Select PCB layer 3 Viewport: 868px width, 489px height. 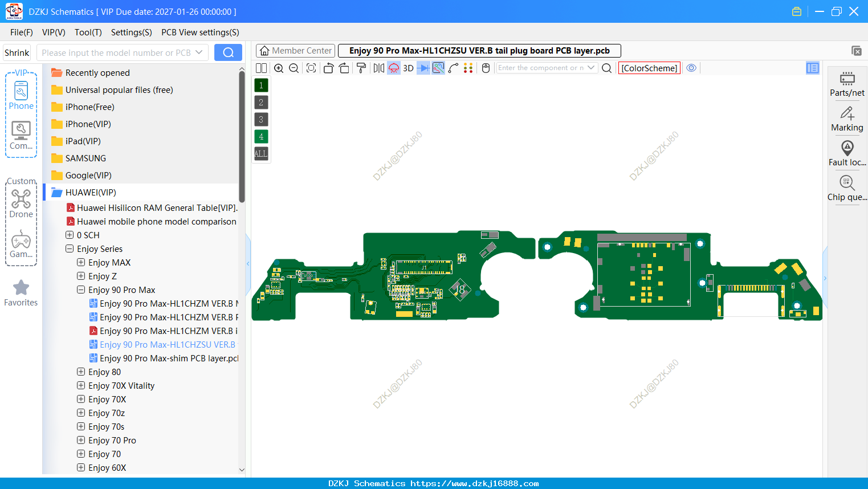261,120
